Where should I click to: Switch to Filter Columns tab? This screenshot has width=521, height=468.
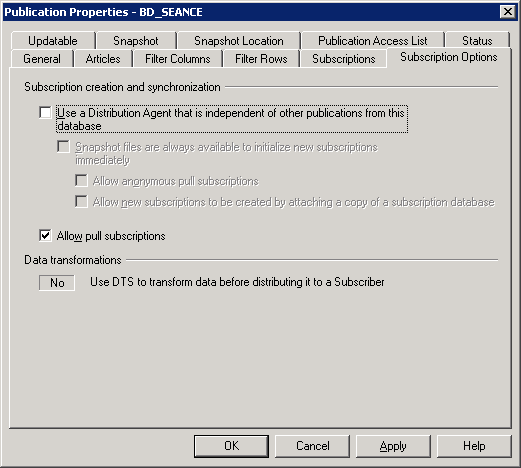pos(178,59)
